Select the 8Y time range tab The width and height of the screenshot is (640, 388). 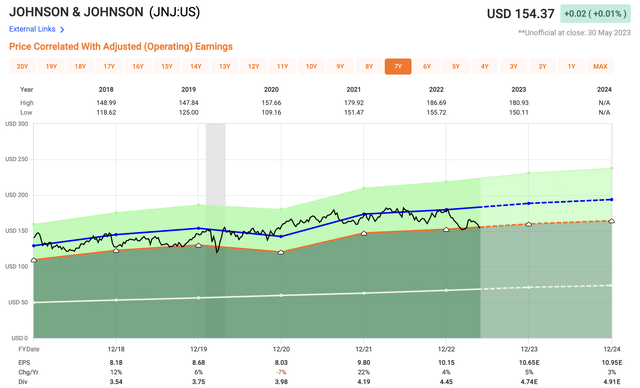pos(369,67)
